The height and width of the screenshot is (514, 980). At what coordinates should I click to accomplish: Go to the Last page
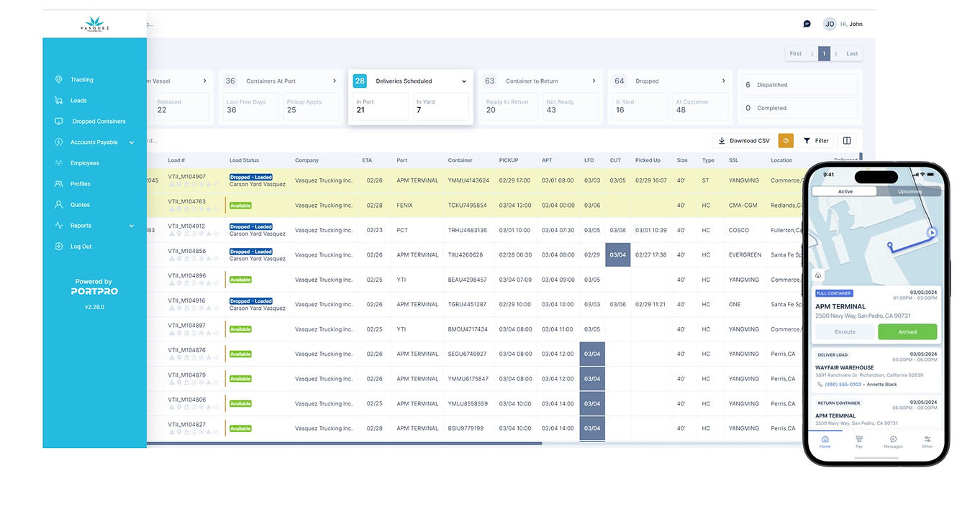852,54
